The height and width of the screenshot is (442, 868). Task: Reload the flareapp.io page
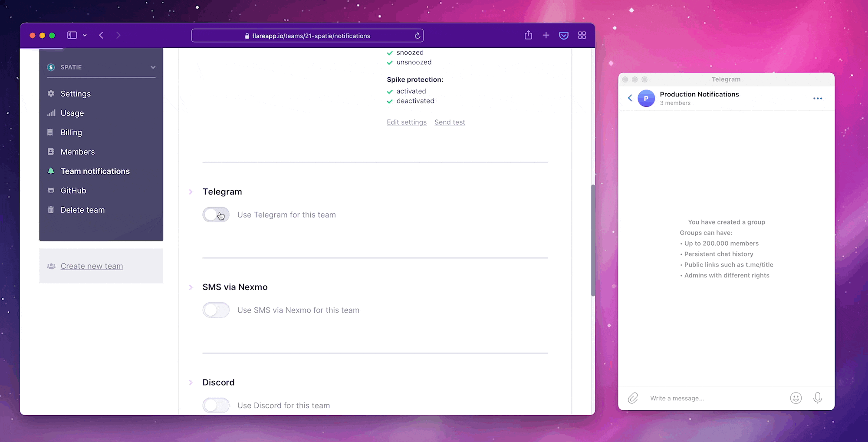[418, 36]
